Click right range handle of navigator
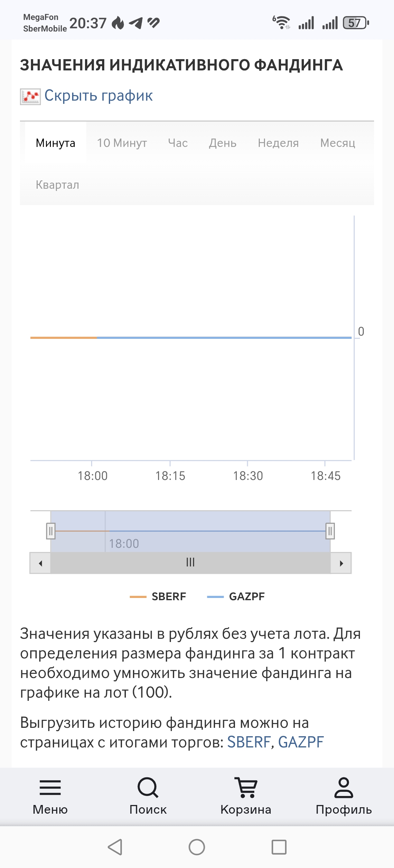The width and height of the screenshot is (394, 868). pos(330,531)
